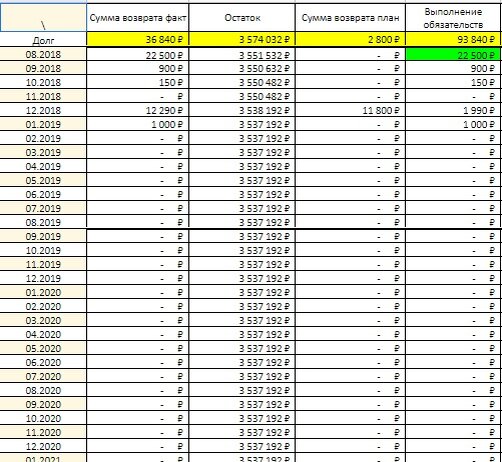Image resolution: width=502 pixels, height=462 pixels.
Task: Select the date cell 07.2020
Action: tap(43, 376)
